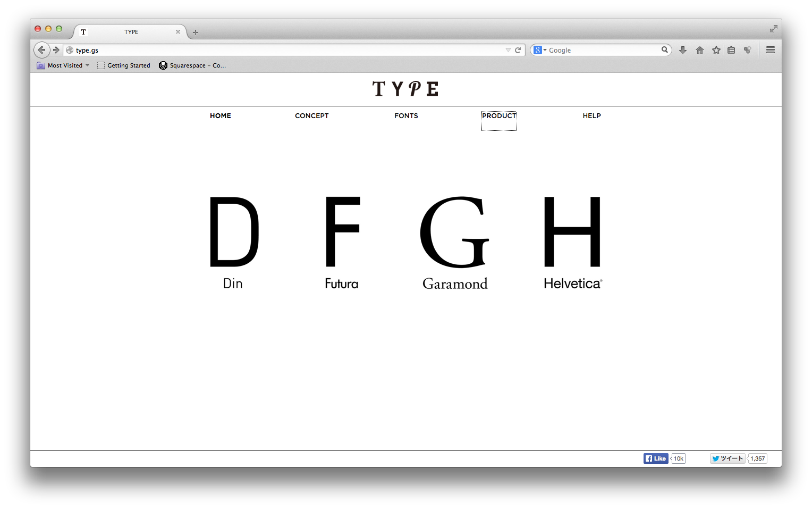This screenshot has height=509, width=812.
Task: Choose the Din font letter D
Action: click(234, 231)
